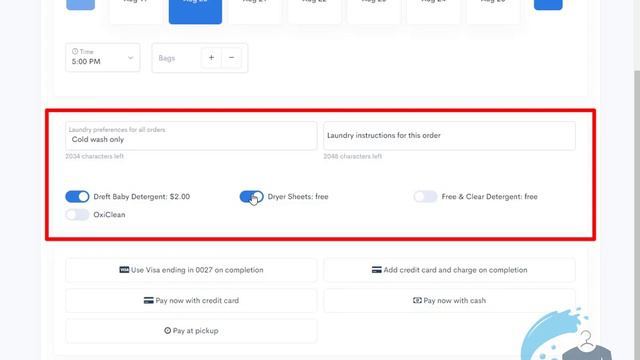The height and width of the screenshot is (360, 640).
Task: Click the clock icon on Pay at pickup
Action: tap(167, 331)
